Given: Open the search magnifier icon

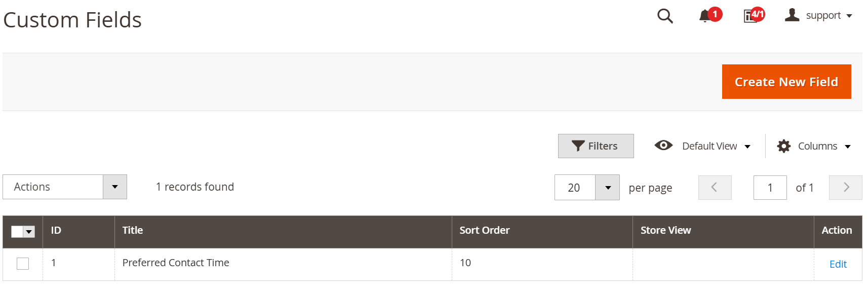Looking at the screenshot, I should coord(665,16).
